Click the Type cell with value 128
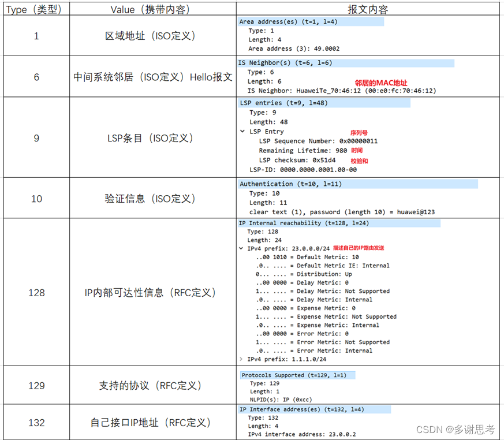This screenshot has height=440, width=504. coord(36,293)
